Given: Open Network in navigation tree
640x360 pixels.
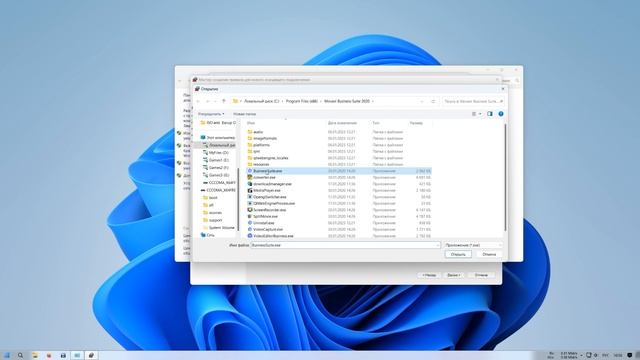Looking at the screenshot, I should pyautogui.click(x=207, y=235).
